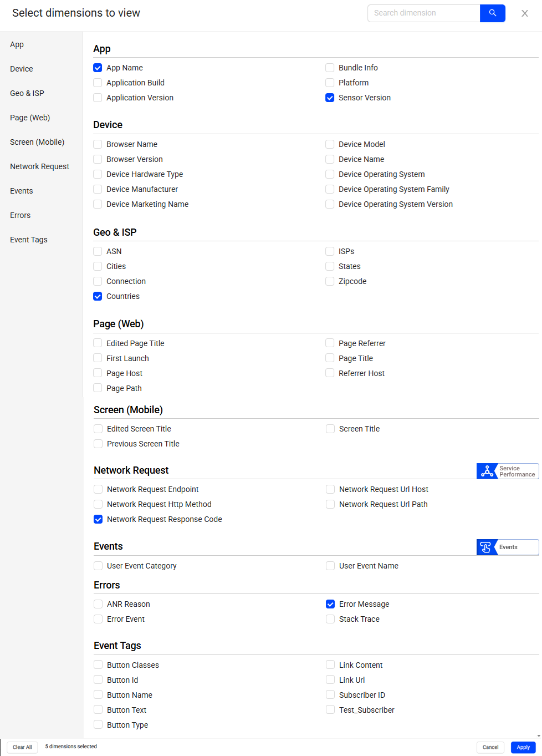
Task: Select the Page Title checkbox
Action: (330, 358)
